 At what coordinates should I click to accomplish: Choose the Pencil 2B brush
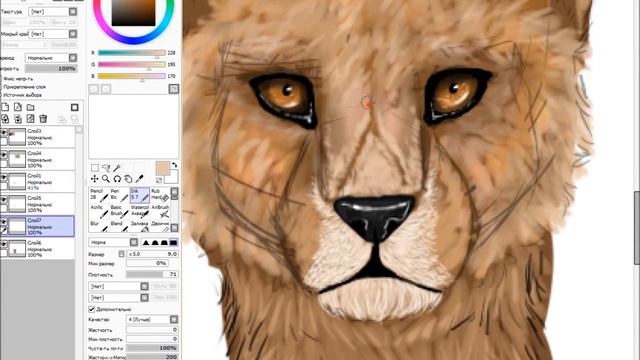(99, 195)
